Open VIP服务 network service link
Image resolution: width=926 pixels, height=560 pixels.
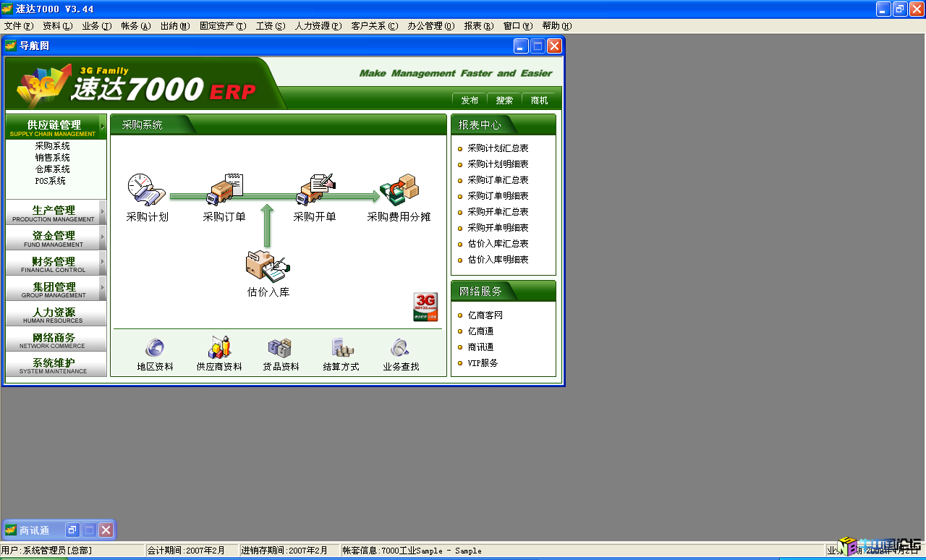483,363
